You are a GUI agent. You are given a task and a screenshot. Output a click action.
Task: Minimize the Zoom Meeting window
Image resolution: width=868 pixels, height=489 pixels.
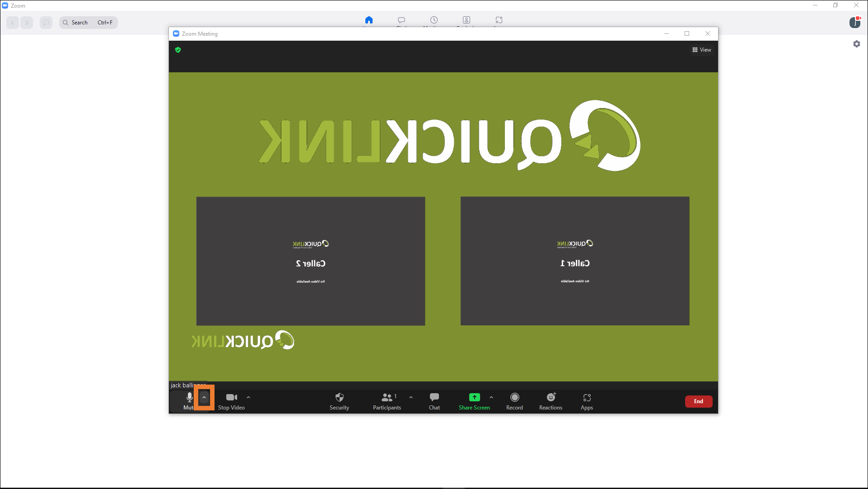pyautogui.click(x=667, y=33)
